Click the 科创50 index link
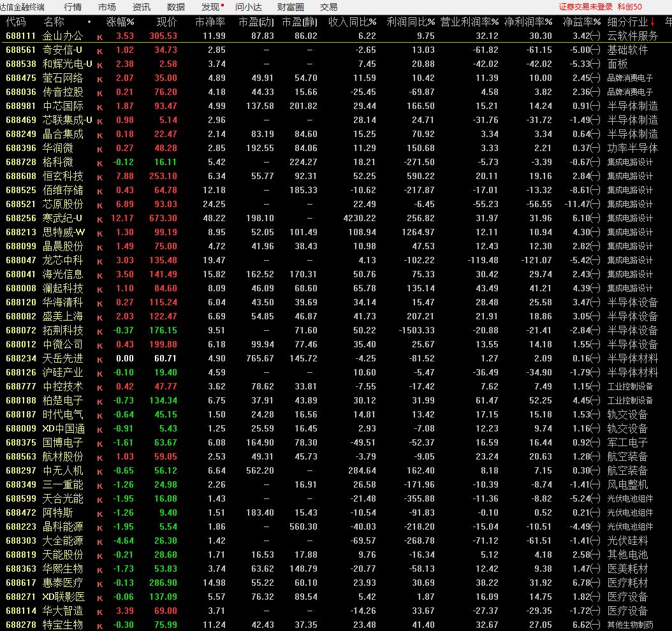The width and height of the screenshot is (672, 631). click(629, 7)
